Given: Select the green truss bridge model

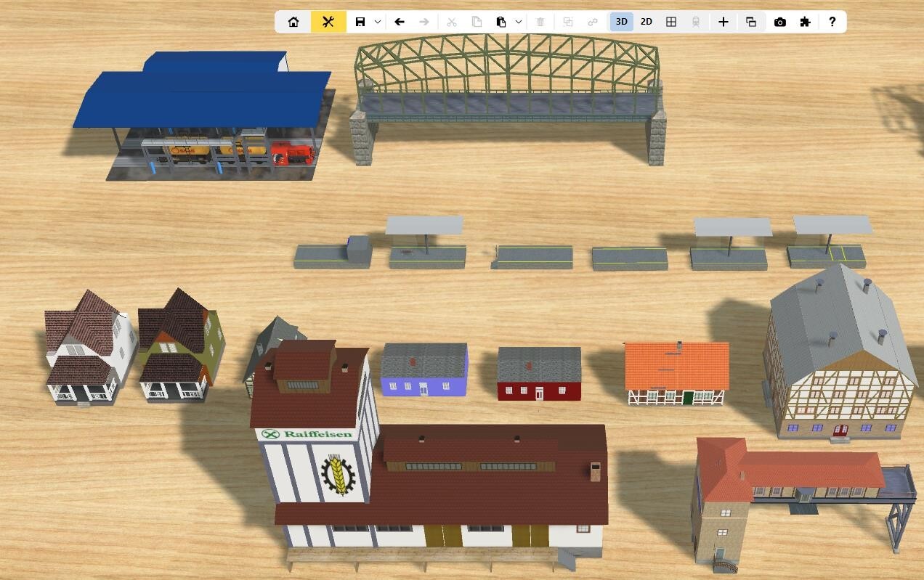Looking at the screenshot, I should tap(507, 99).
